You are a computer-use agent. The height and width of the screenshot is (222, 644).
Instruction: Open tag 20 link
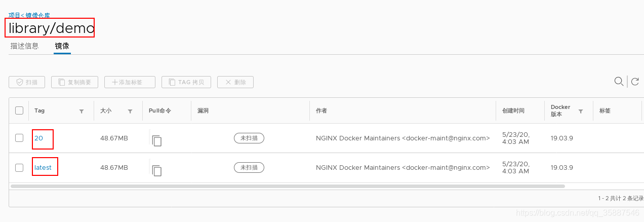[x=38, y=138]
